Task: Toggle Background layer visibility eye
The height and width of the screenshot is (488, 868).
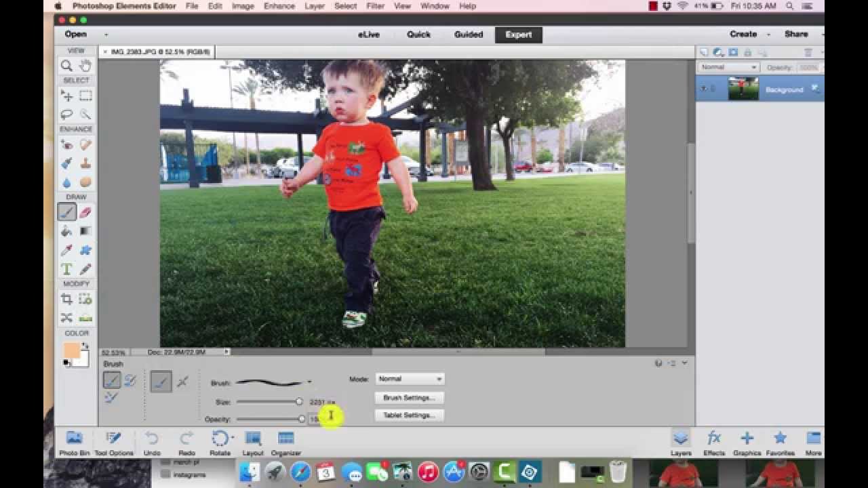Action: 704,89
